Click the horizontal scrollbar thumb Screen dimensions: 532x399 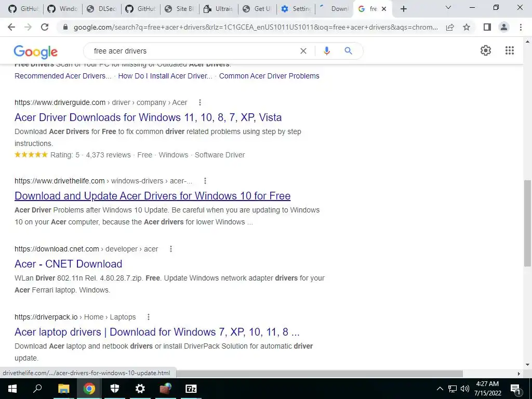(x=320, y=374)
